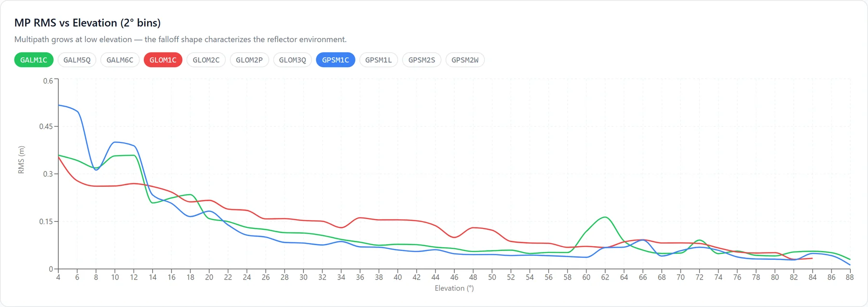Show the GPSM2W signal series
Viewport: 868px width, 307px height.
coord(465,60)
